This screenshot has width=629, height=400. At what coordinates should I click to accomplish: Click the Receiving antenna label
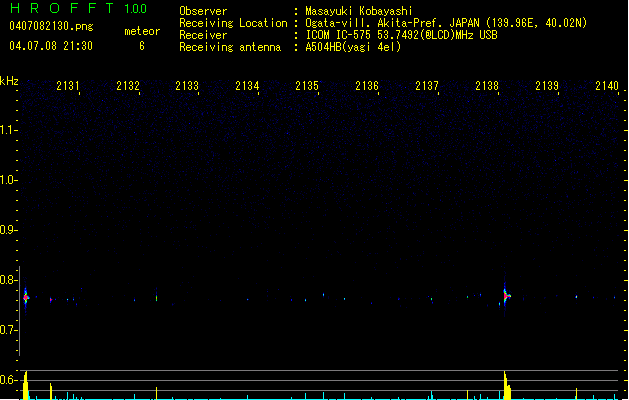[x=230, y=47]
